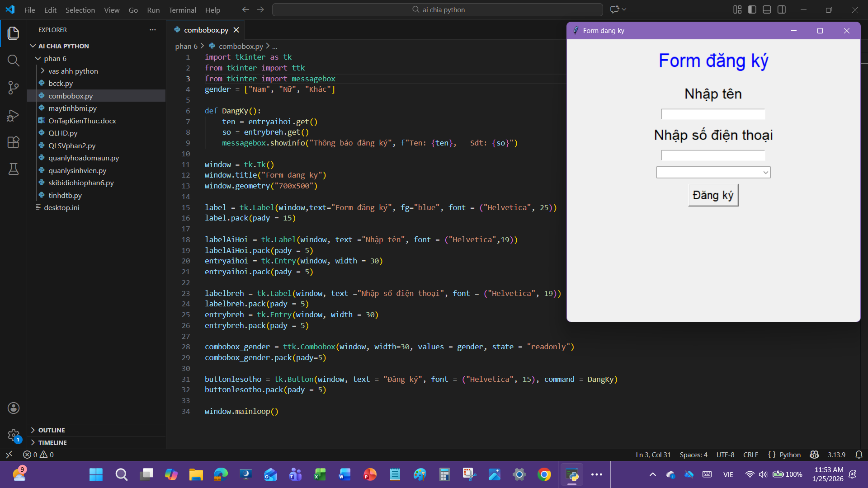
Task: Open the Search view in activity bar
Action: (14, 61)
